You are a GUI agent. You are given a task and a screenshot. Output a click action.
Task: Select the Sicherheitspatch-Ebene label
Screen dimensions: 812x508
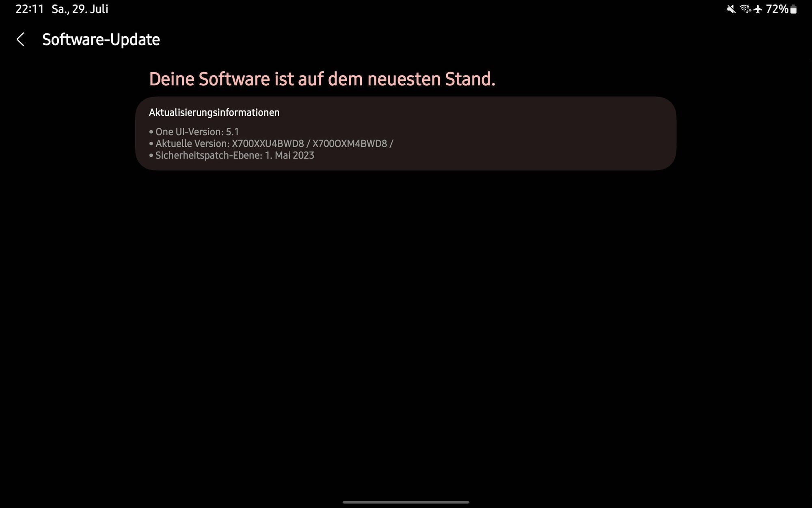[209, 155]
